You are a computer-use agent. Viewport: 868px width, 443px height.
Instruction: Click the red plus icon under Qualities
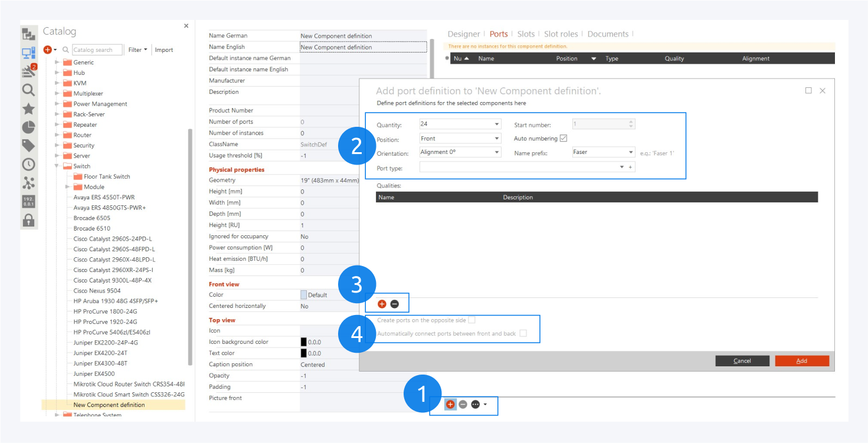(382, 304)
